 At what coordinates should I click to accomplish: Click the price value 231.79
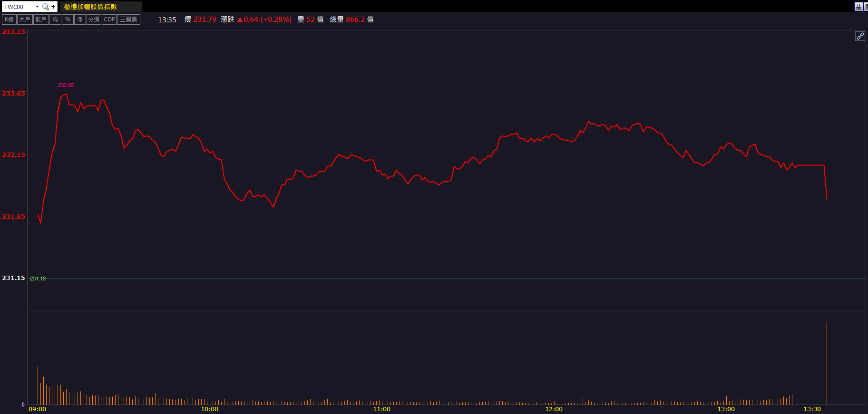(205, 19)
